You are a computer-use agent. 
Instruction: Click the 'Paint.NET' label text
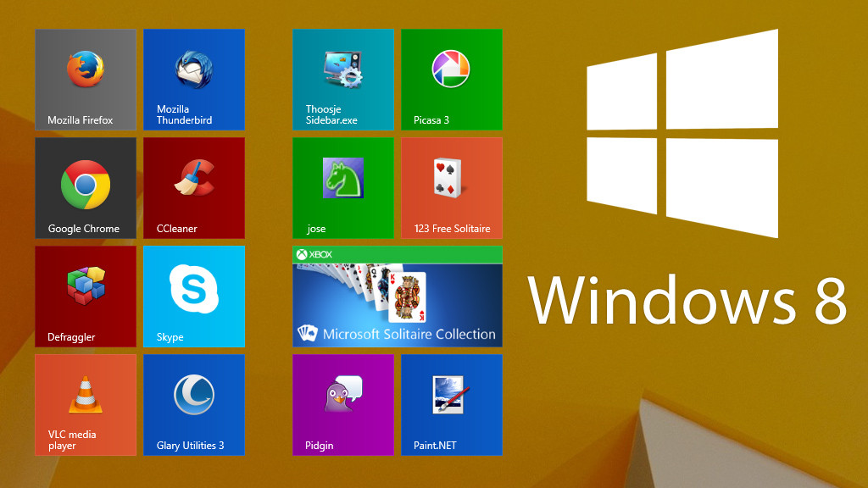tap(435, 446)
